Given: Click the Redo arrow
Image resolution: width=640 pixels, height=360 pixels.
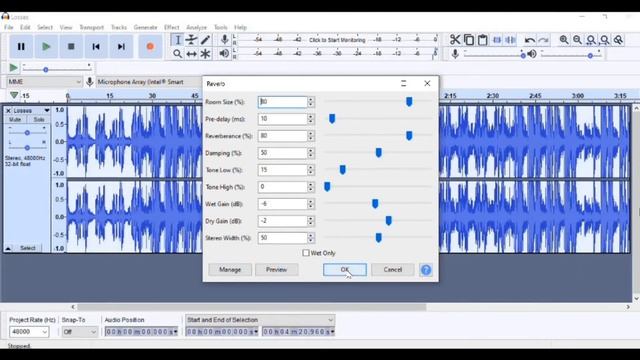Looking at the screenshot, I should [x=543, y=40].
